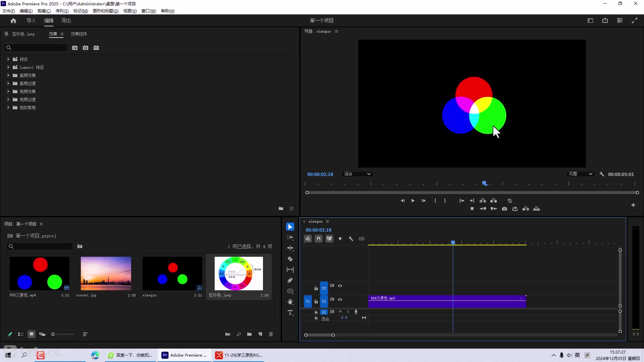Open the 完整 playback resolution dropdown
Viewport: 644px width, 362px height.
(580, 174)
